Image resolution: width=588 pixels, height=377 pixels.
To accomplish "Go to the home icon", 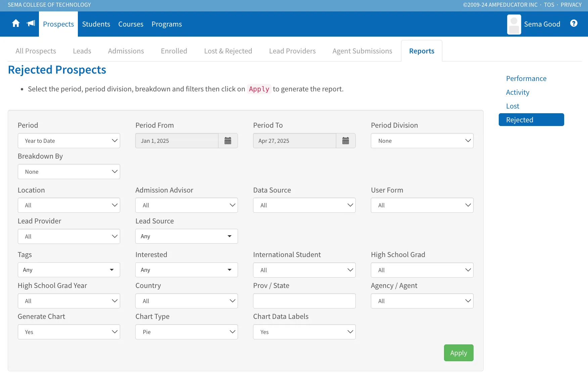I will point(16,24).
